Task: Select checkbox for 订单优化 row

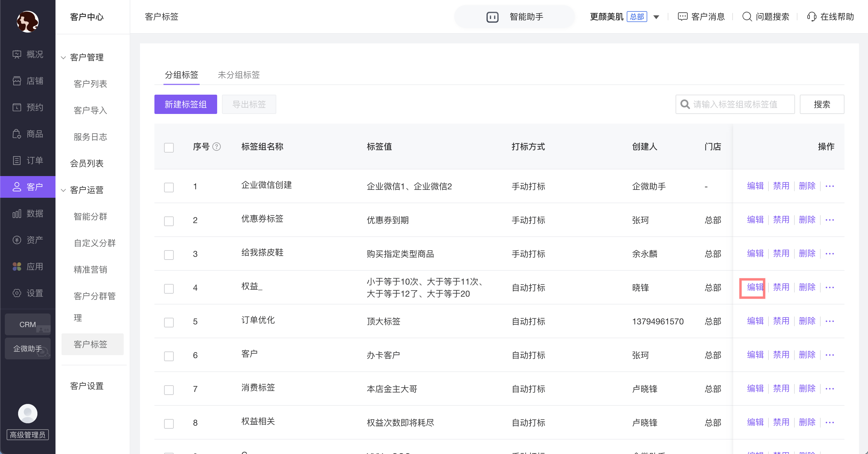Action: tap(169, 322)
